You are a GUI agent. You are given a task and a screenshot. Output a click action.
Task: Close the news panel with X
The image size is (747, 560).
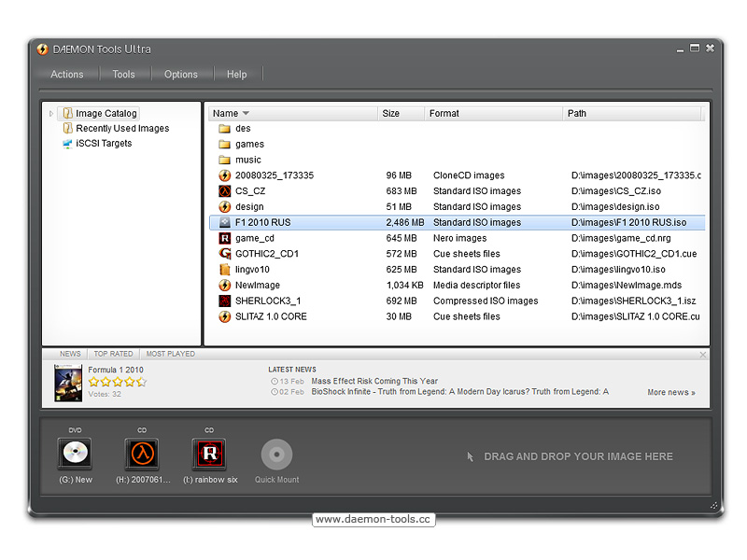pyautogui.click(x=703, y=355)
